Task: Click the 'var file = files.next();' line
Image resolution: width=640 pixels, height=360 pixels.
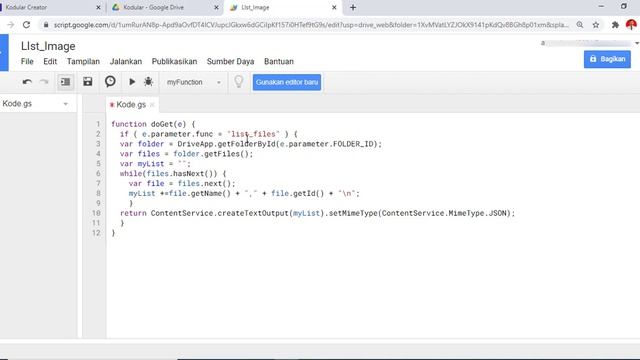Action: [182, 184]
